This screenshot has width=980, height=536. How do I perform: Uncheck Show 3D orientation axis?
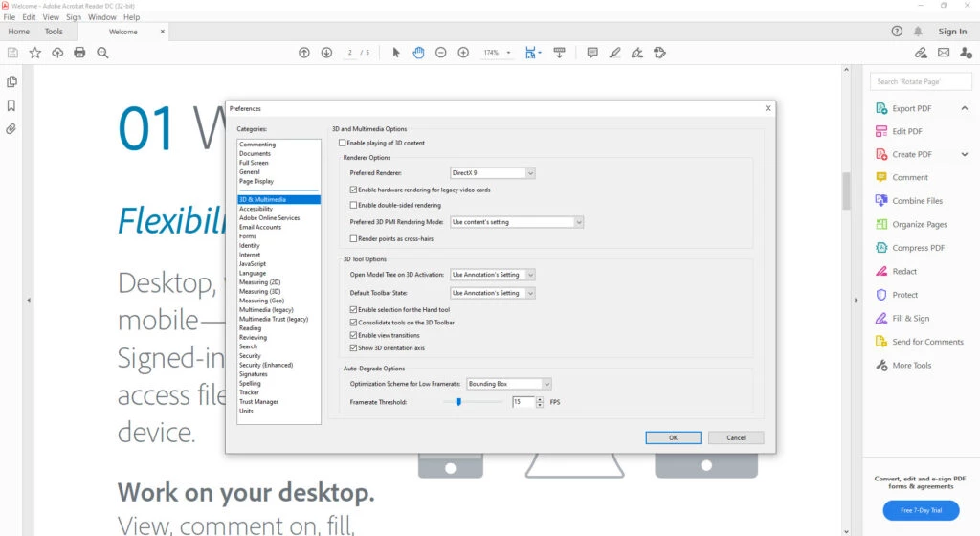(x=354, y=348)
